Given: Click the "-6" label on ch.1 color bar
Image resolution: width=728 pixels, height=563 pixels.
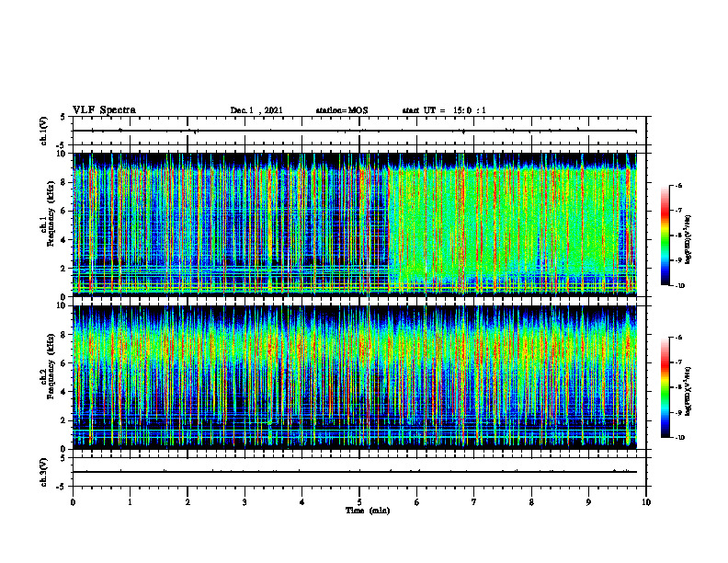Looking at the screenshot, I should pos(678,185).
